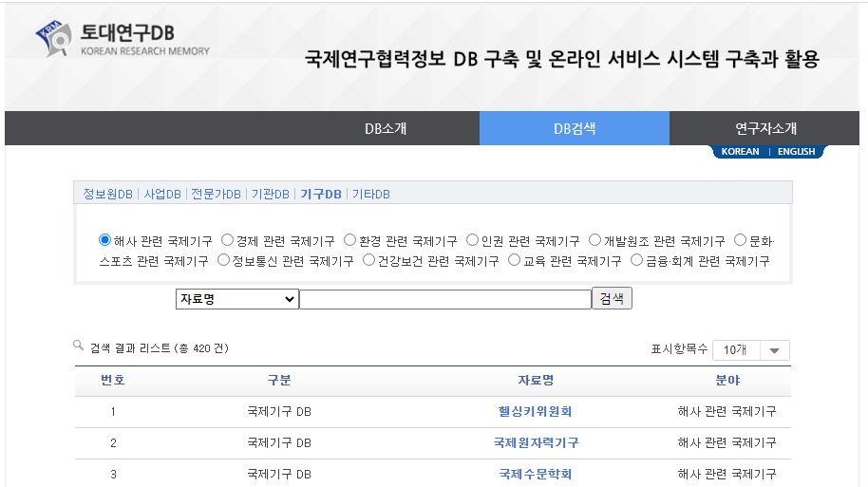Select 경제 관련 국제기구 radio option
This screenshot has width=868, height=487.
pos(227,240)
